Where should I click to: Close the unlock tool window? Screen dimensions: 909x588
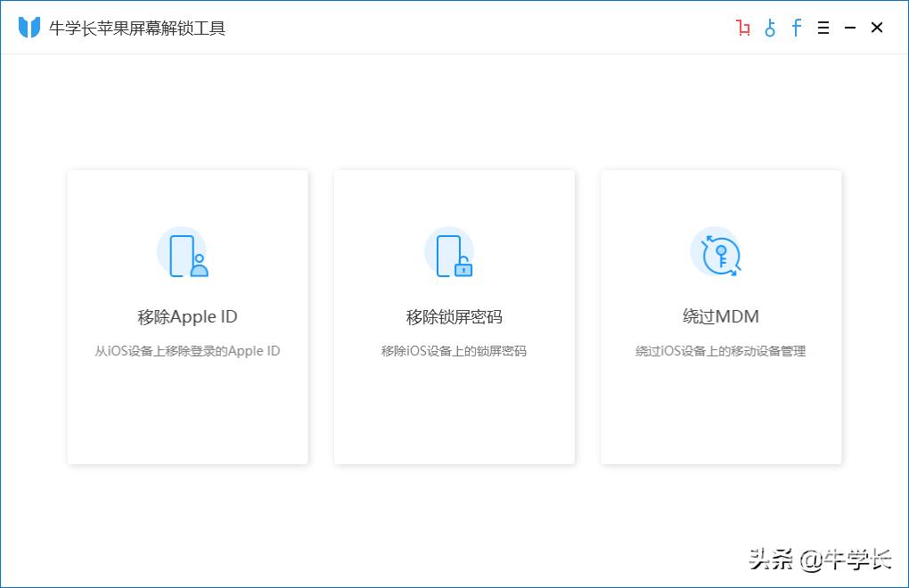[877, 29]
